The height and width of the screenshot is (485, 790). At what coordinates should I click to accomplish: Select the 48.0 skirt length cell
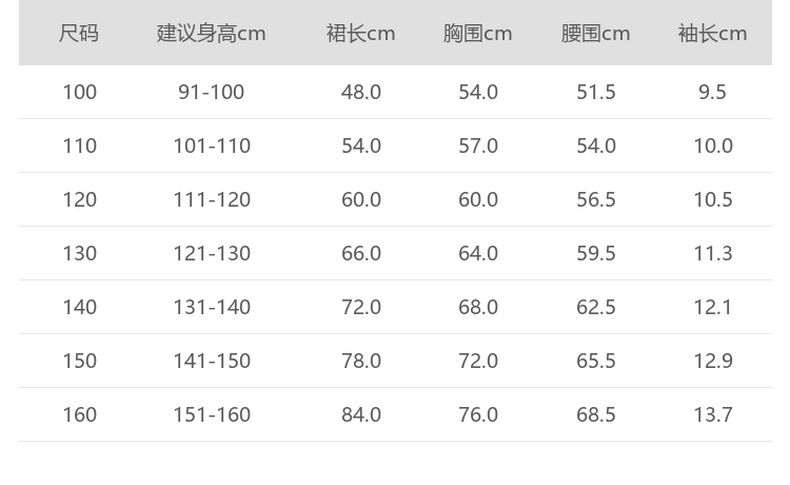(361, 92)
